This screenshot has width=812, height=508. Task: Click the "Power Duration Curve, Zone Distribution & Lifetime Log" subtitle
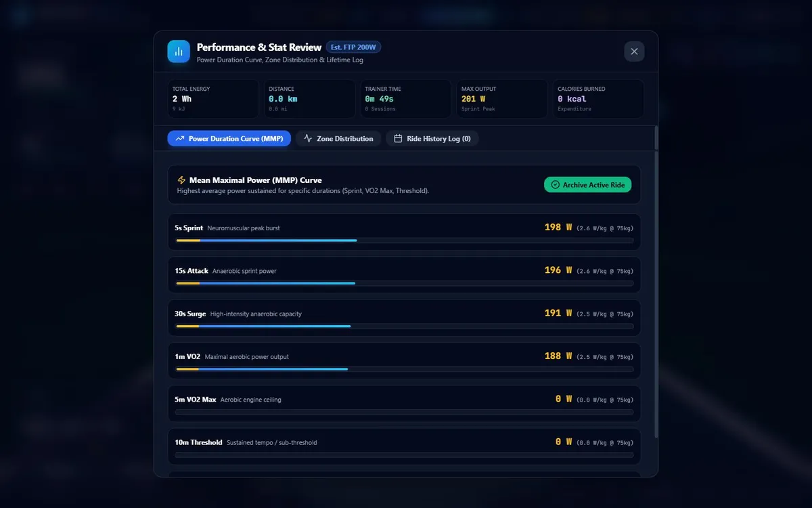[x=280, y=60]
